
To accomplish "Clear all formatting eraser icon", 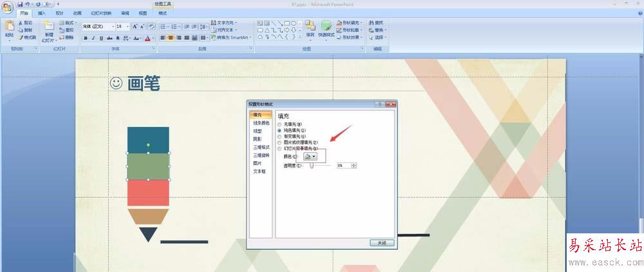I will [151, 26].
